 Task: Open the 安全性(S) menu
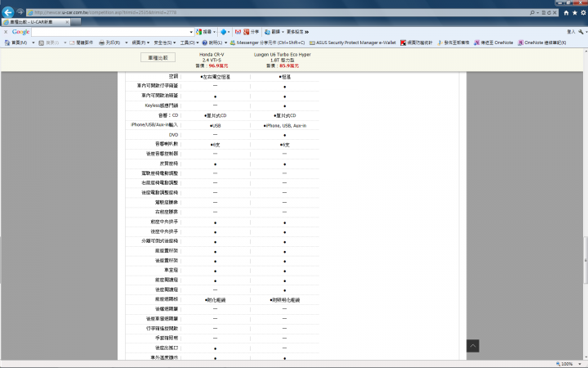click(x=165, y=43)
